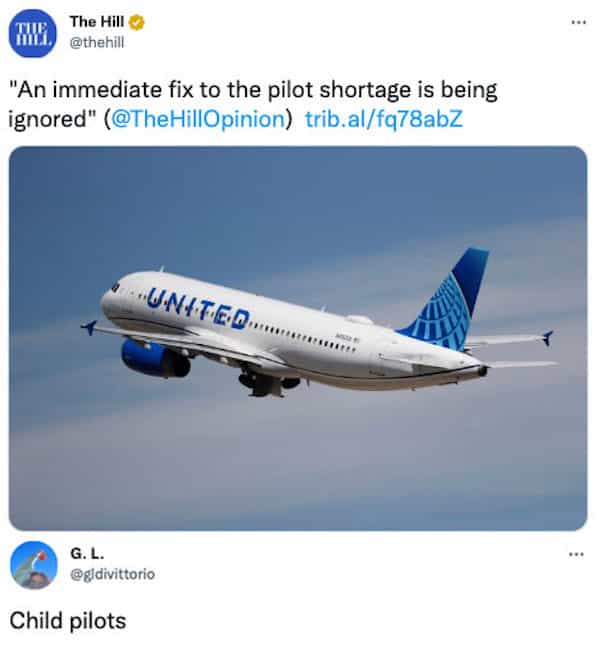600x645 pixels.
Task: Open more options on The Hill tweet
Action: [575, 23]
